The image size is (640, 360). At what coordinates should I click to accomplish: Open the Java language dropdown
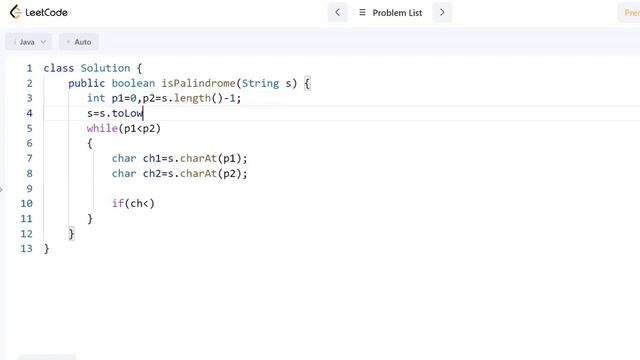(x=29, y=42)
